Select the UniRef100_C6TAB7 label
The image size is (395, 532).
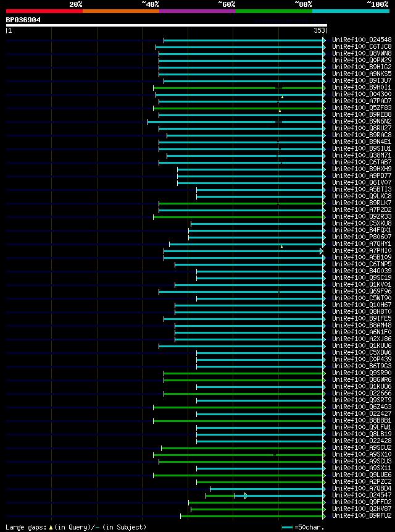click(362, 162)
